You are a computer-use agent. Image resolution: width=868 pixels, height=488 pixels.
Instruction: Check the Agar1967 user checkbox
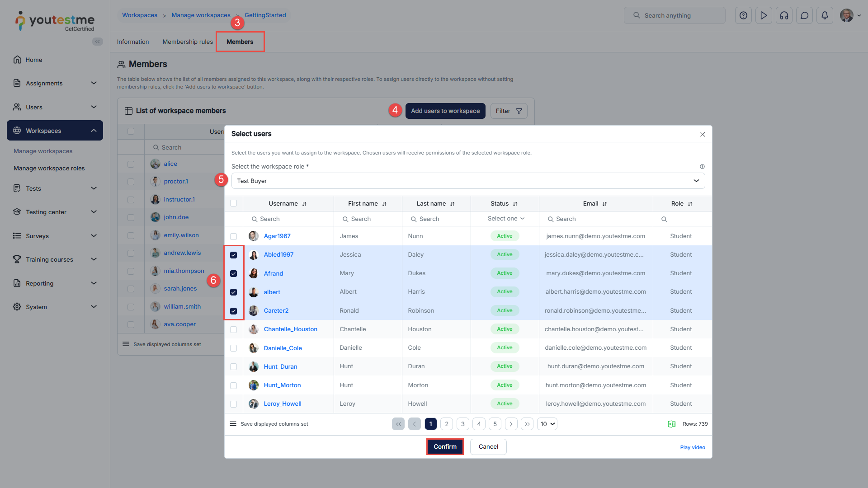click(x=233, y=236)
